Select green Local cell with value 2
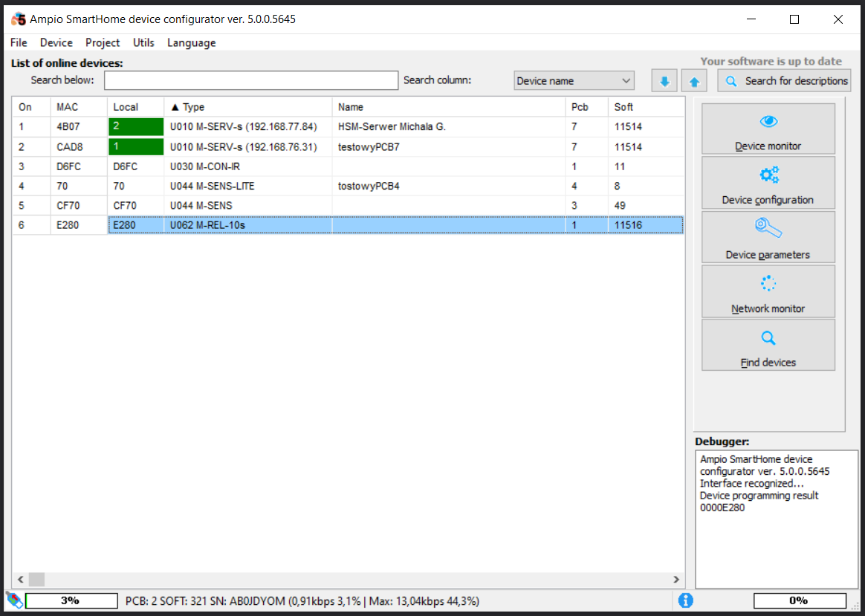865x616 pixels. [136, 127]
